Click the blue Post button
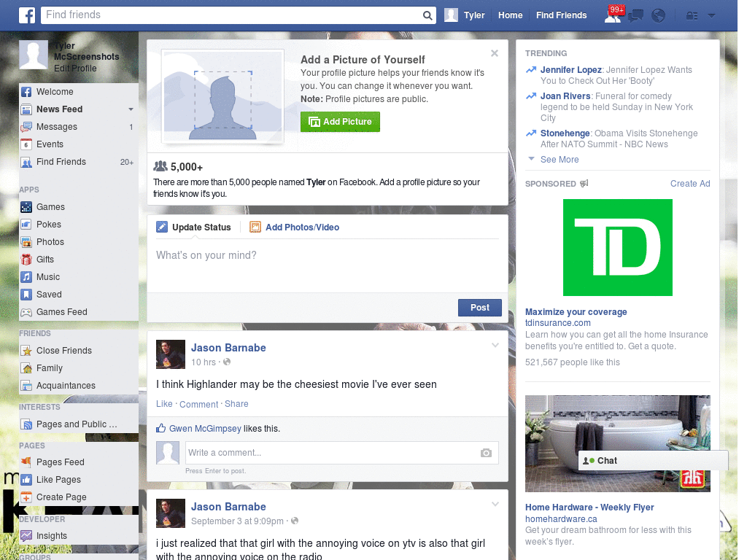This screenshot has width=747, height=560. click(x=480, y=308)
